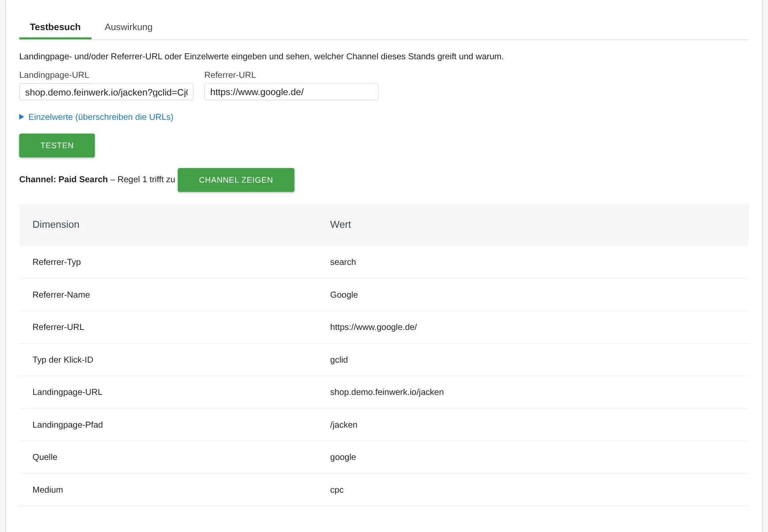Screen dimensions: 768x532
Task: Click the Landingpage-URL label in the table
Action: pyautogui.click(x=68, y=392)
